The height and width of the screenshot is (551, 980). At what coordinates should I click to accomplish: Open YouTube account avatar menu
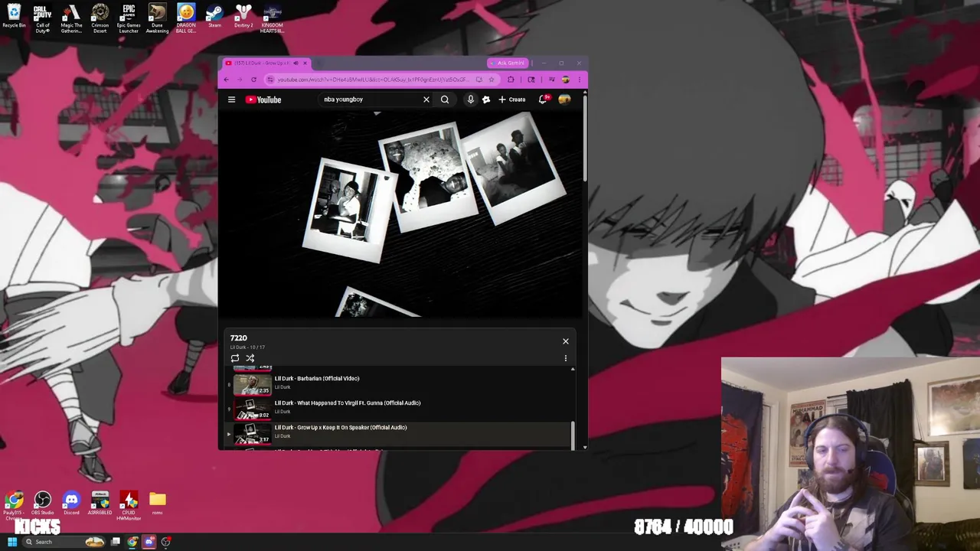(x=564, y=99)
